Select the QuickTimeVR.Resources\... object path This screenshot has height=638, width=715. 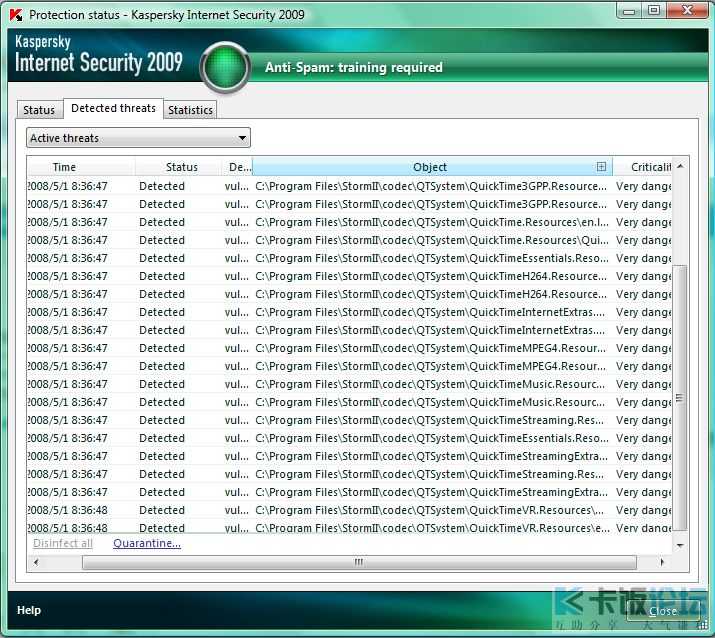click(430, 510)
